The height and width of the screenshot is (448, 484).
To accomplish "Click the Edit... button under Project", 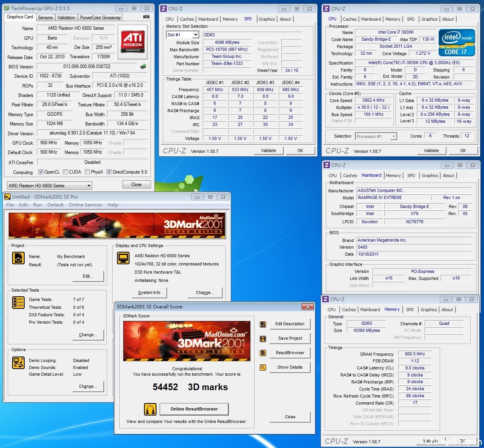I will tap(88, 276).
